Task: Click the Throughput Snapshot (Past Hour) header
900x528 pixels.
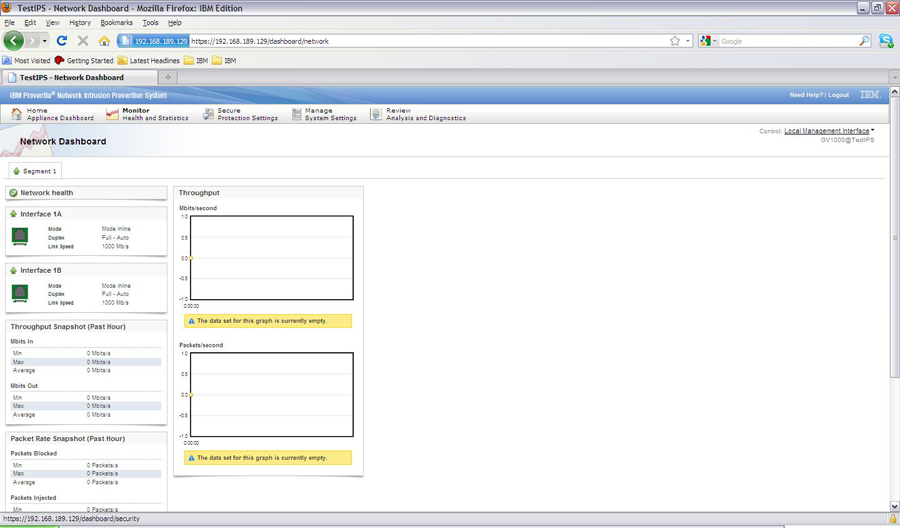Action: pos(68,327)
